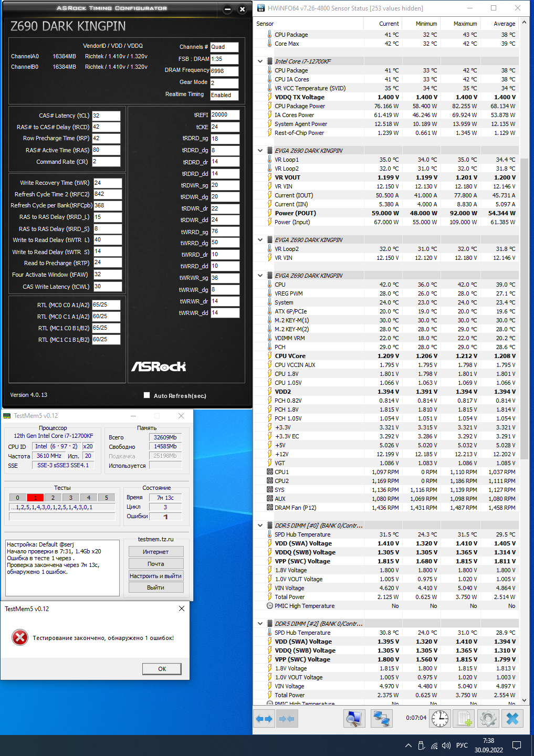This screenshot has width=534, height=756.
Task: Click the monitor-with-magnifier toolbar icon in HWiNFO
Action: (354, 719)
